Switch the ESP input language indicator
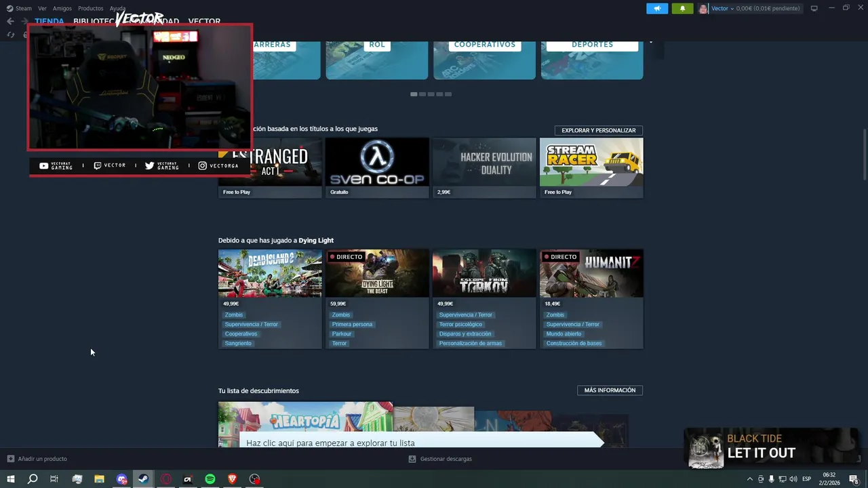The width and height of the screenshot is (868, 488). click(807, 479)
